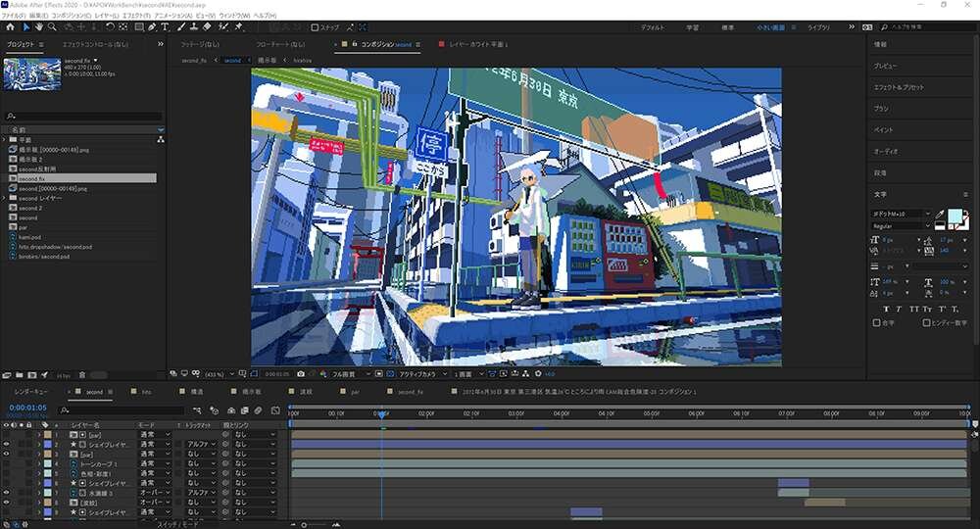Select the Hand tool in the toolbar

(x=39, y=27)
